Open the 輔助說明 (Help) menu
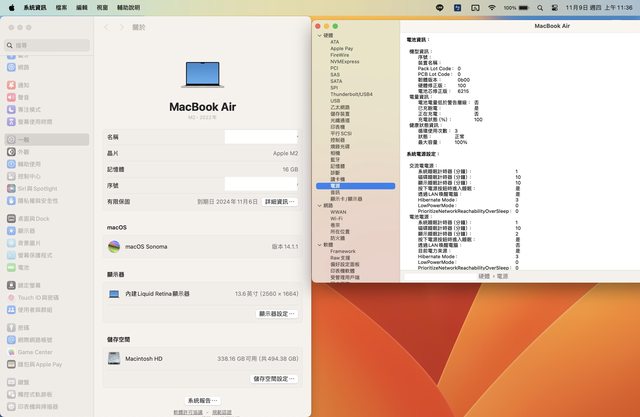The image size is (640, 417). (x=129, y=6)
